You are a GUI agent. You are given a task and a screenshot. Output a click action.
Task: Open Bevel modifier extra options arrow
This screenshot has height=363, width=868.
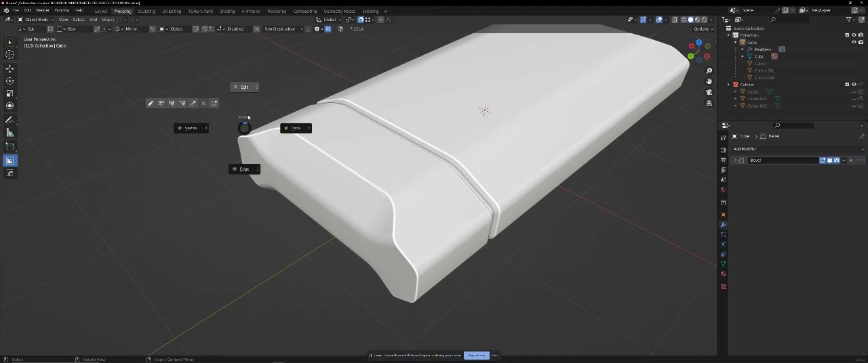[844, 161]
